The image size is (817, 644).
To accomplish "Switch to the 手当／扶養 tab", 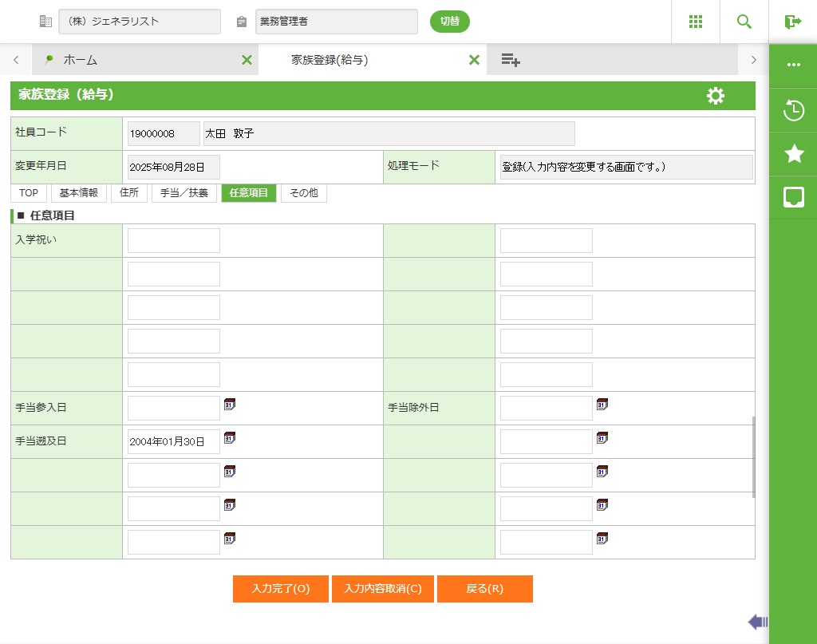I will tap(184, 193).
